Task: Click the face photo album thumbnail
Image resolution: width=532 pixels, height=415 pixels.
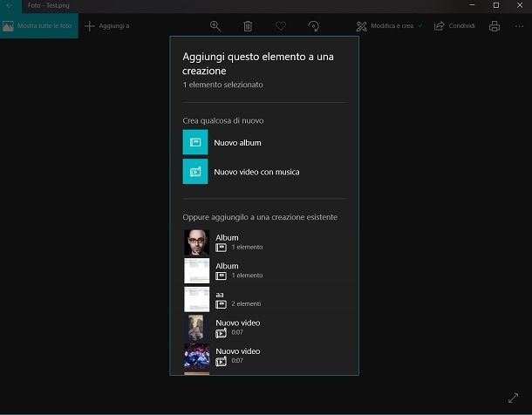Action: pos(196,242)
